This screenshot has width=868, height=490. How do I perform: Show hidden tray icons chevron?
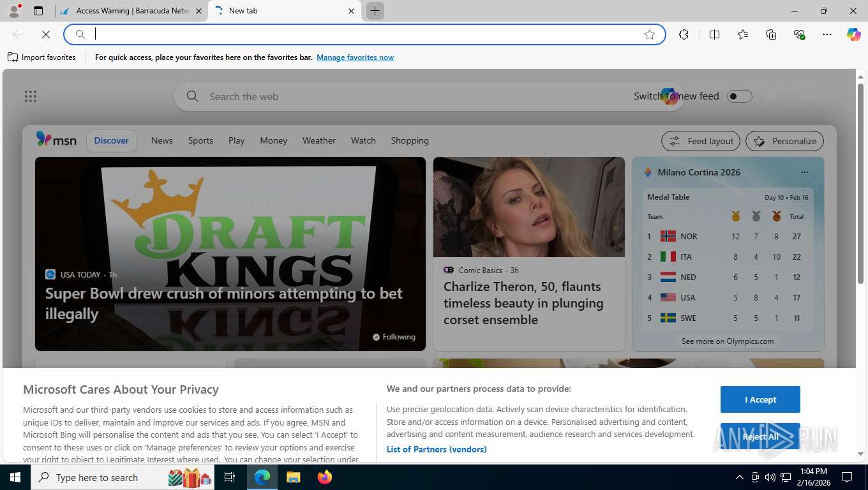(739, 477)
